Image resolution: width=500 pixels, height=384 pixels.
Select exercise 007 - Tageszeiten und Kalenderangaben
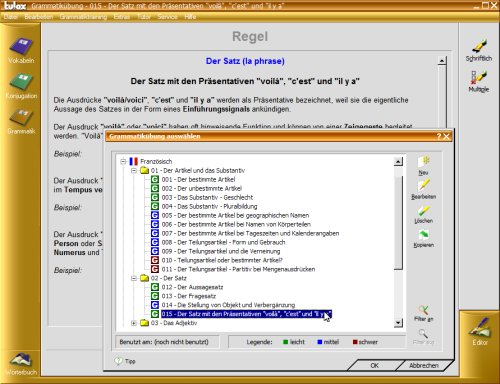[250, 233]
